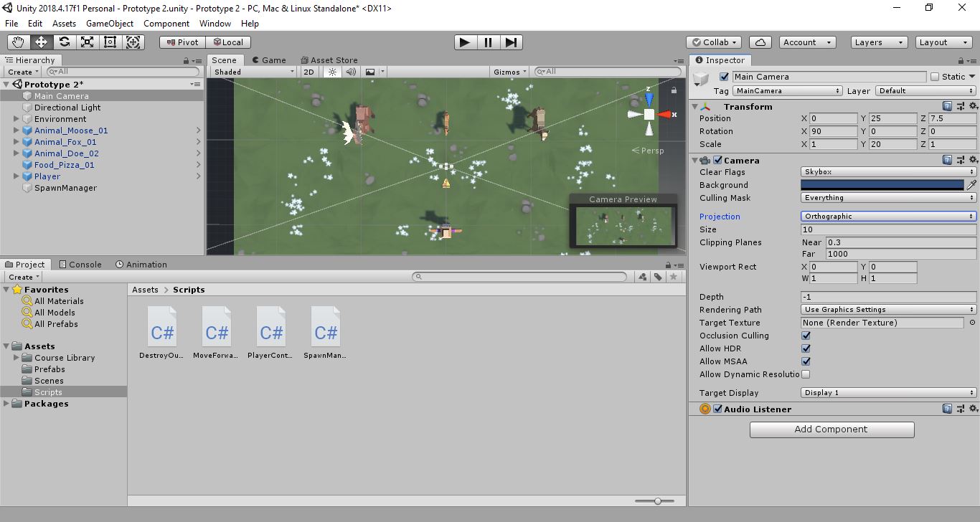Toggle scene audio speaker icon
This screenshot has height=522, width=980.
coord(351,72)
